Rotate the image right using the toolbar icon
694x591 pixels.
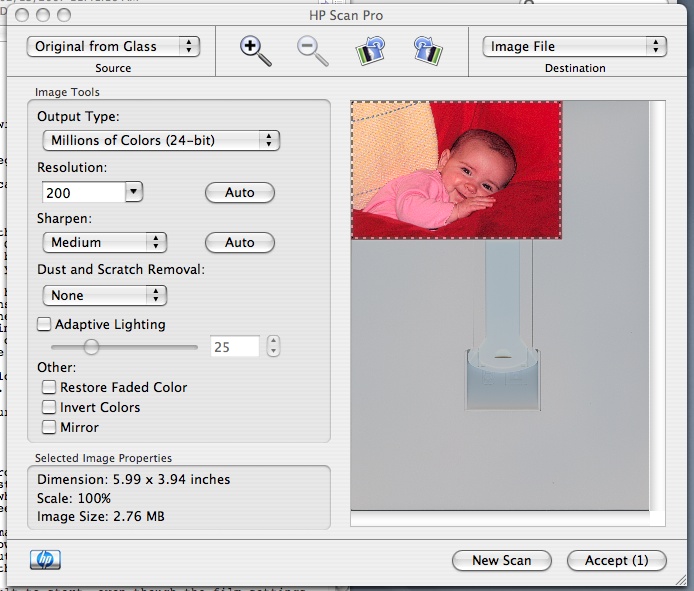(x=428, y=50)
